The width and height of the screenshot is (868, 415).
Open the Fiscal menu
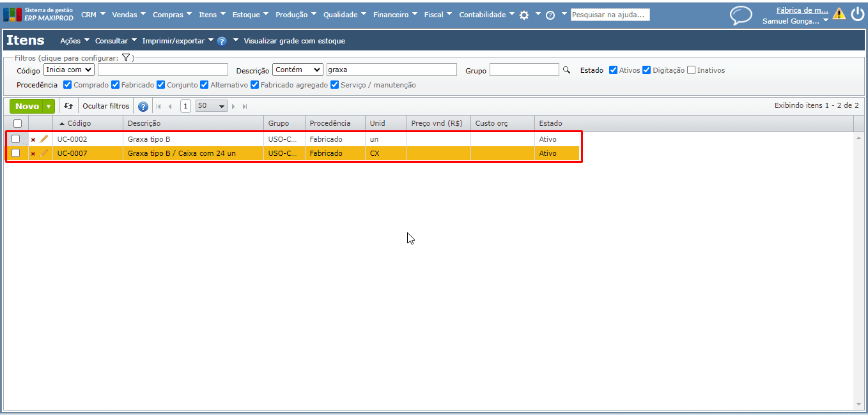[x=438, y=15]
